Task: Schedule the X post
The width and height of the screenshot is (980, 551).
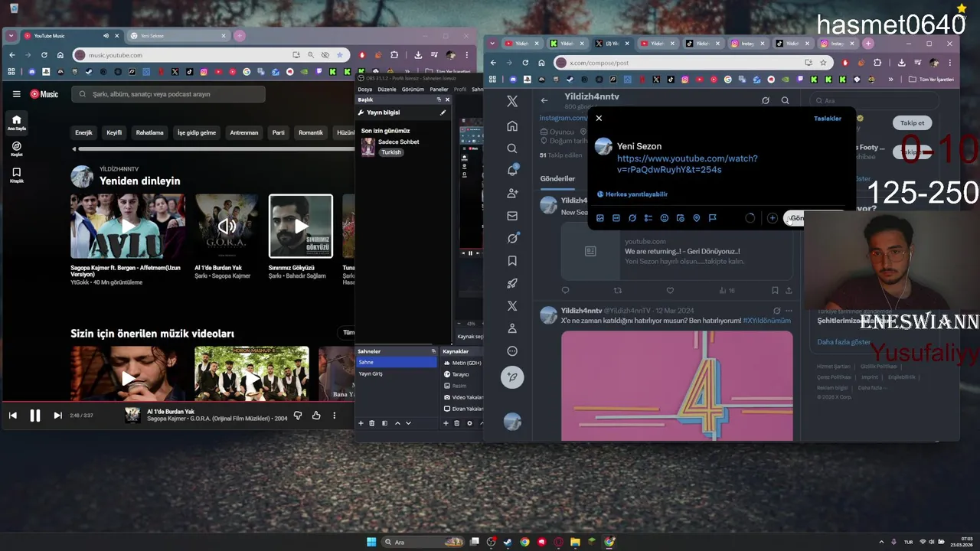Action: coord(681,218)
